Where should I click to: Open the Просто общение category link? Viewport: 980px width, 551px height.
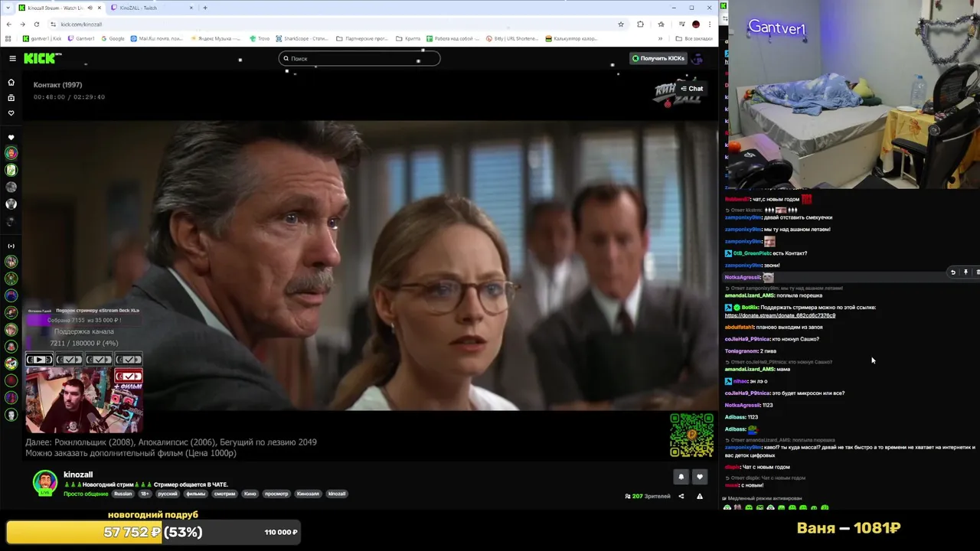pyautogui.click(x=86, y=494)
